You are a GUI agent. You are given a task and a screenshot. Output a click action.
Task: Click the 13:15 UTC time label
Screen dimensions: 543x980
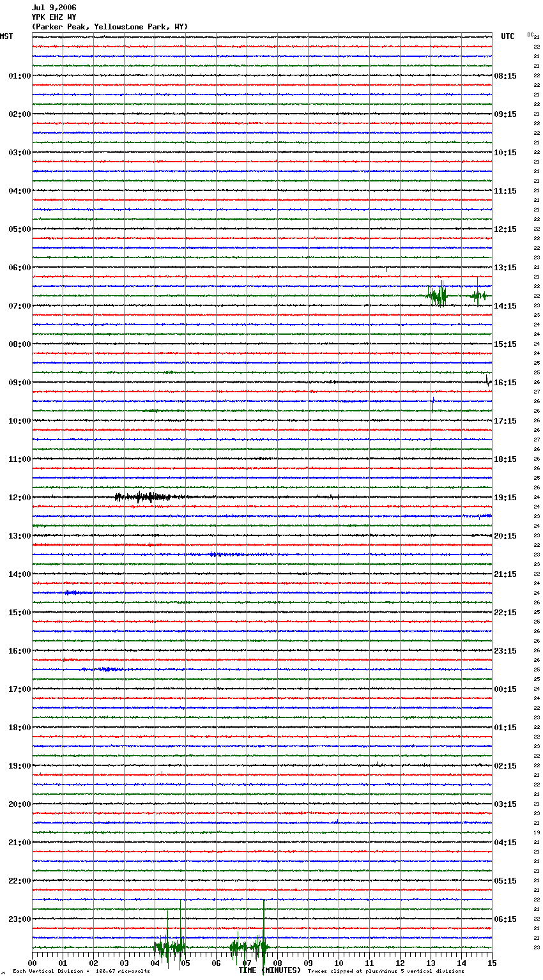pyautogui.click(x=505, y=268)
